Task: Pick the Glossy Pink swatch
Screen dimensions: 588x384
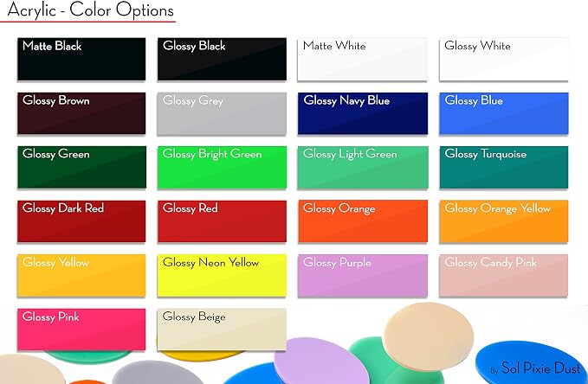Action: [x=81, y=330]
